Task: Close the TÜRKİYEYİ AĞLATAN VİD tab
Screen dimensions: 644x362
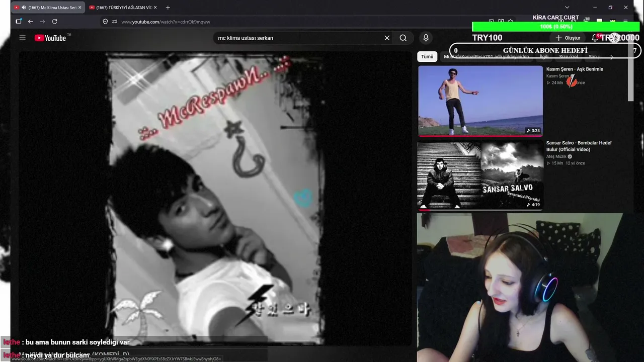Action: [155, 8]
